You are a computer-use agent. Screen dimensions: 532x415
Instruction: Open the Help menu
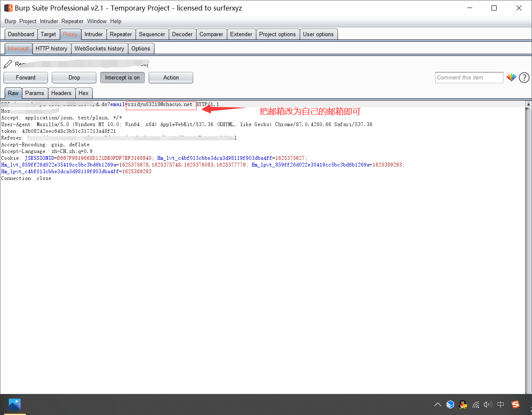click(116, 21)
